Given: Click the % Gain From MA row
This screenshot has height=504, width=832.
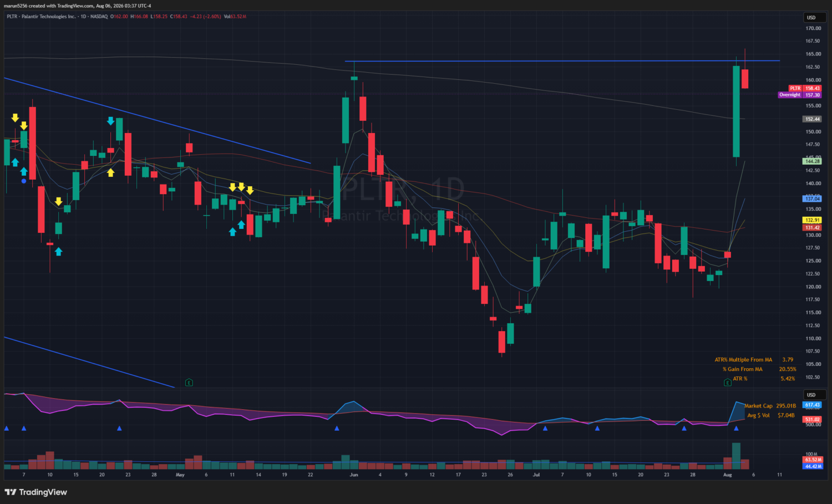Looking at the screenshot, I should 759,369.
